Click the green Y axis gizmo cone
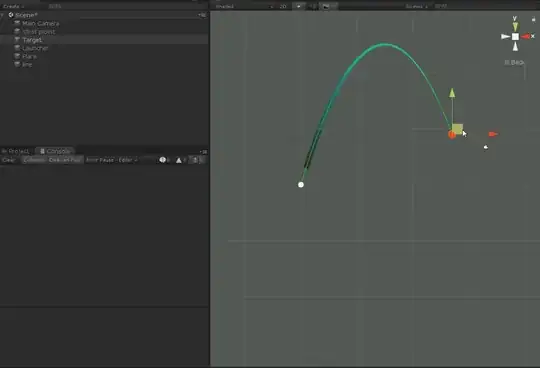Screen dimensions: 540x368 pyautogui.click(x=515, y=26)
